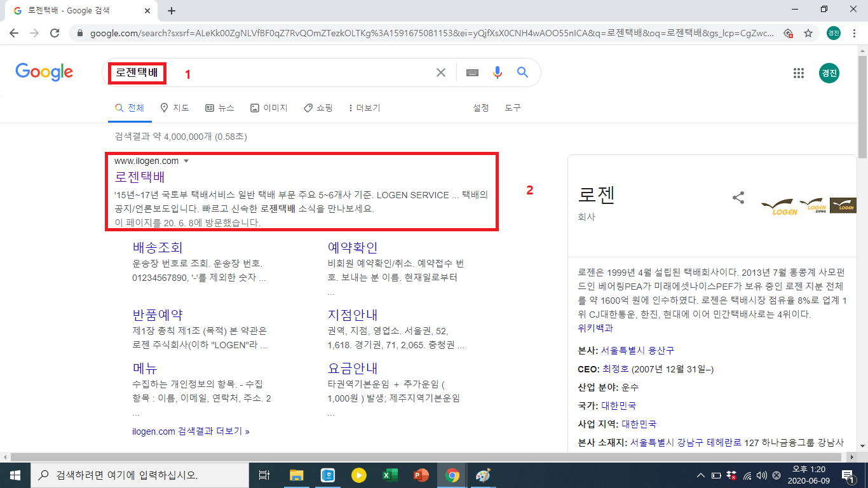
Task: Open Task View on the taskbar
Action: pyautogui.click(x=264, y=475)
